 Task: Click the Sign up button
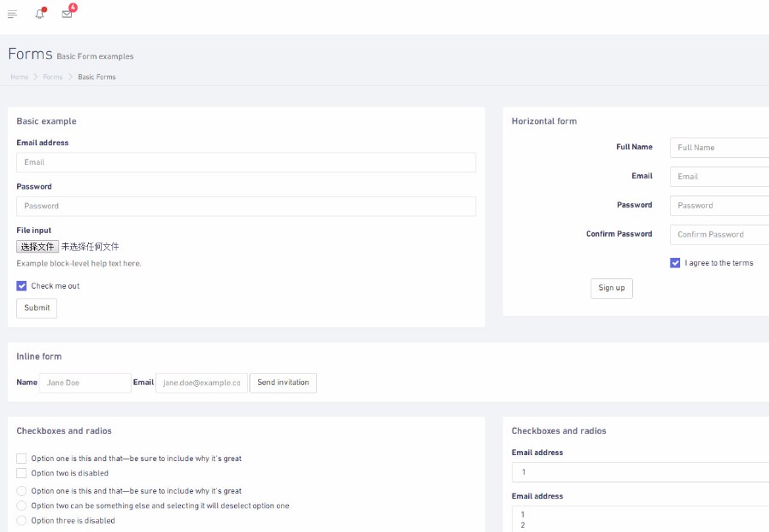612,289
